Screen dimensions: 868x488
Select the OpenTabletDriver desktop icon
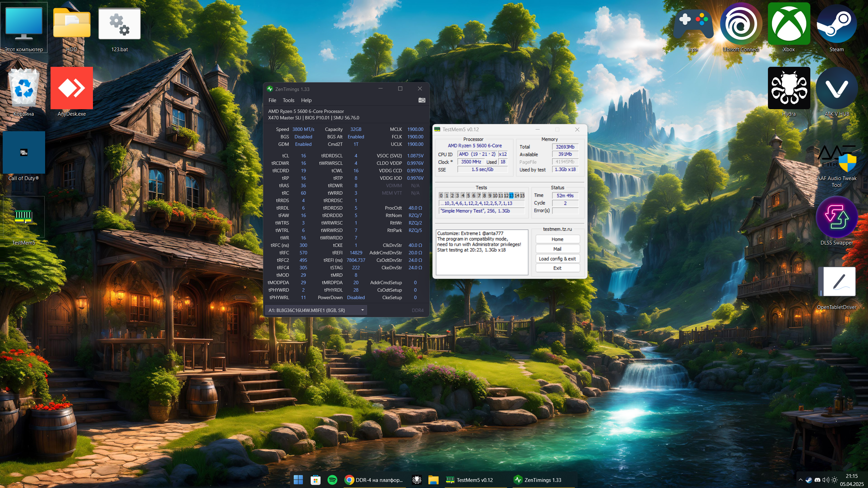pos(836,282)
